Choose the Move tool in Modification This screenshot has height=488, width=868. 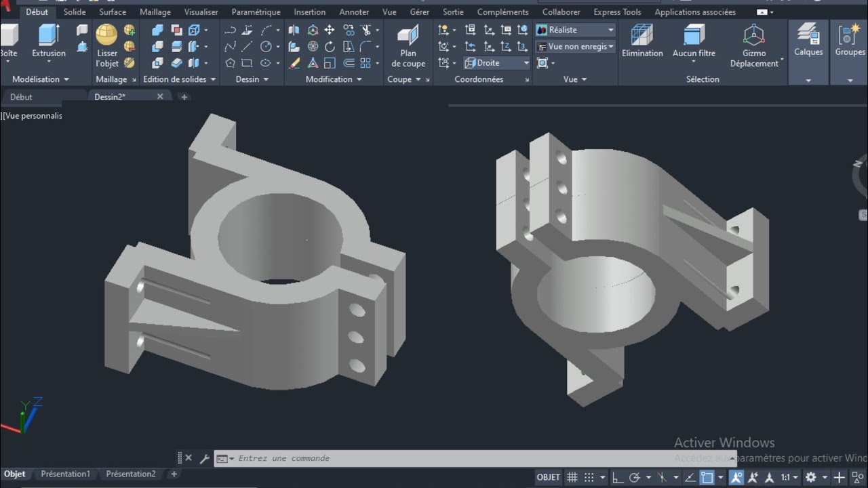[330, 30]
